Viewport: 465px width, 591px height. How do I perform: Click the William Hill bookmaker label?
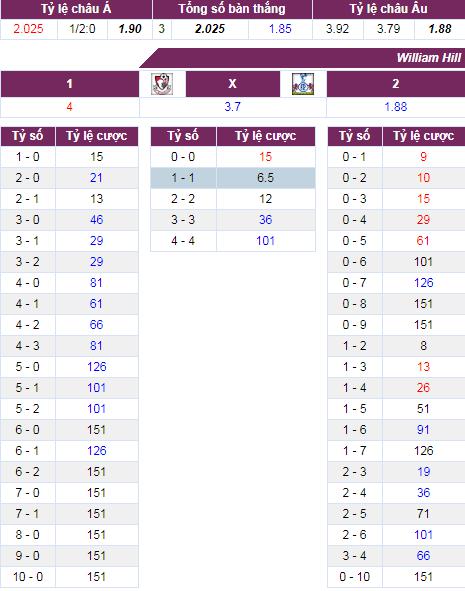click(428, 58)
